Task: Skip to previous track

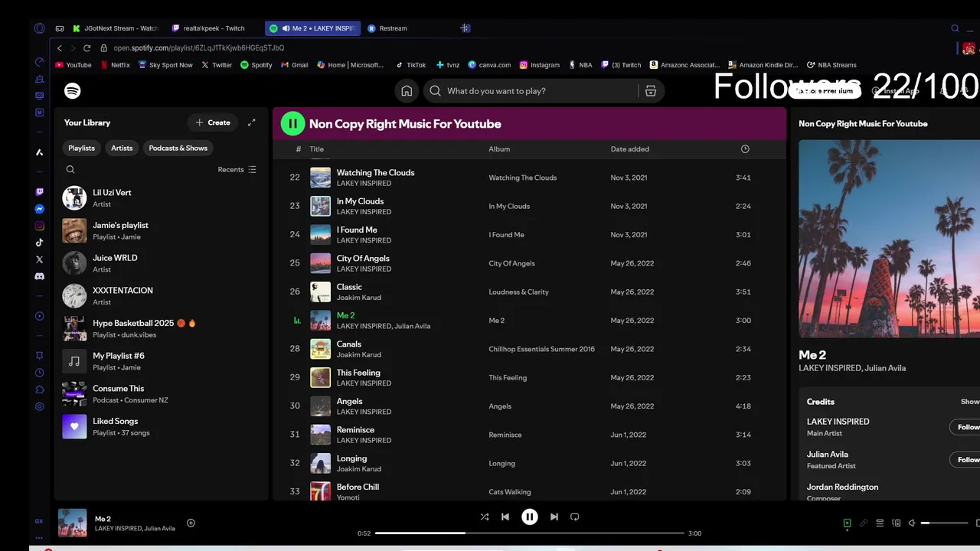Action: click(505, 517)
